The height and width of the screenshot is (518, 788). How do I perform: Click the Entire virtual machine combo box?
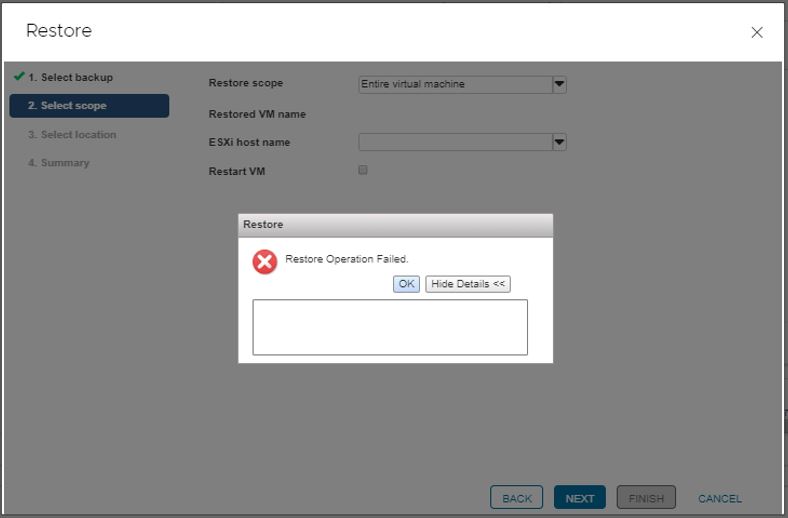(x=455, y=85)
